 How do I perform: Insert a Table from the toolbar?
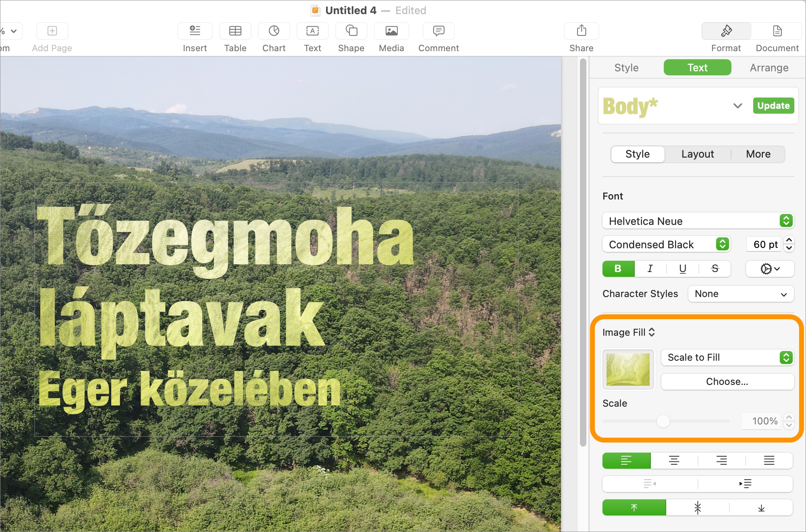[x=235, y=31]
